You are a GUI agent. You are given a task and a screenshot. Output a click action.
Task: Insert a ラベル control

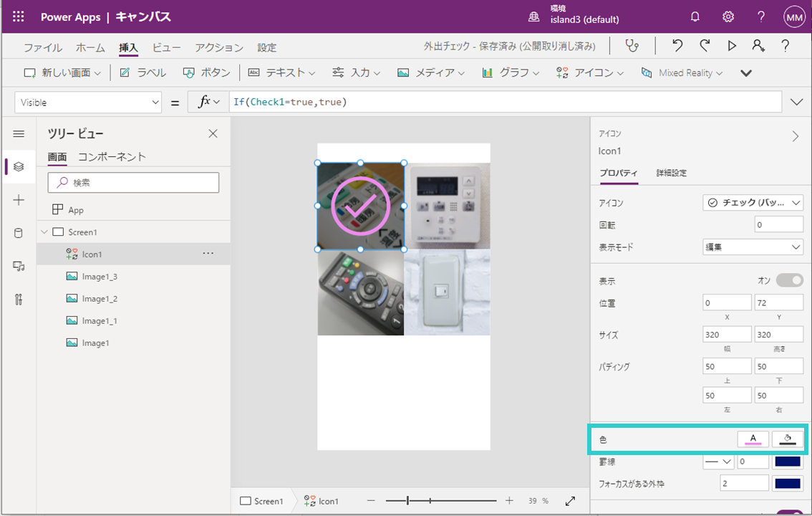(x=143, y=72)
